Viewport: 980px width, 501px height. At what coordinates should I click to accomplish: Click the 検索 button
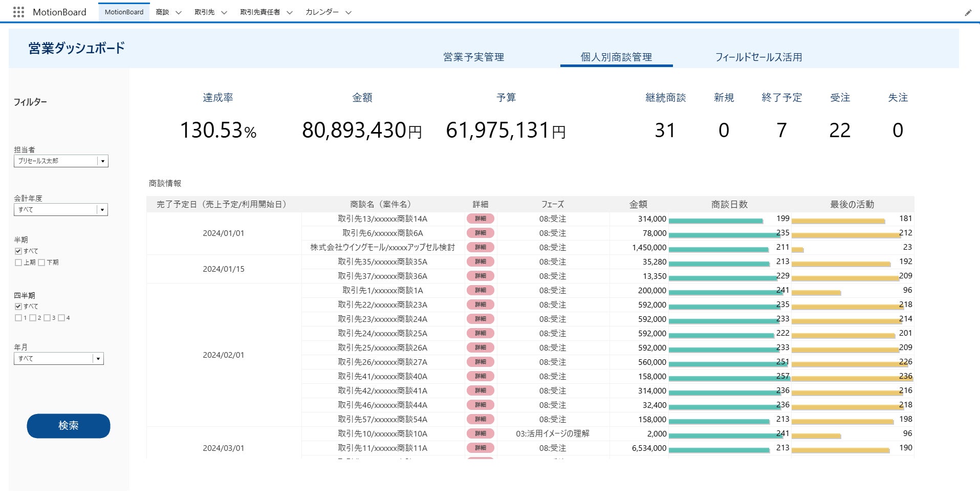click(x=68, y=426)
